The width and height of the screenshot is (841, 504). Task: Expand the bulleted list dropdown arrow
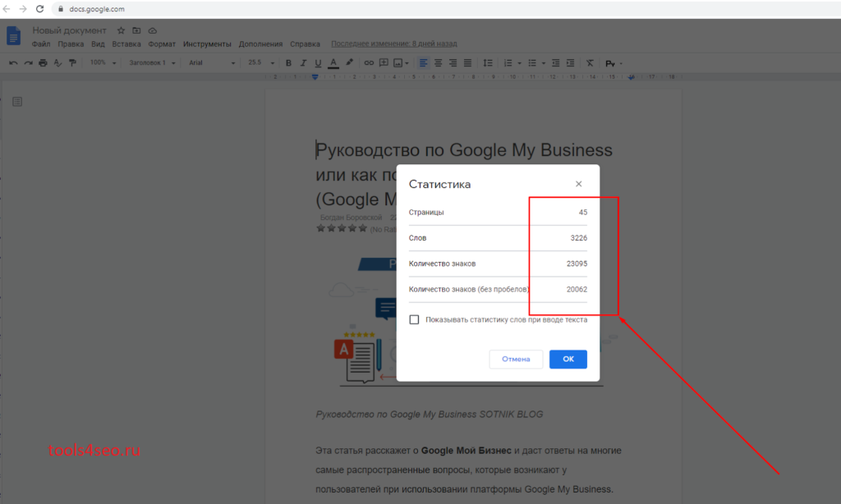544,63
